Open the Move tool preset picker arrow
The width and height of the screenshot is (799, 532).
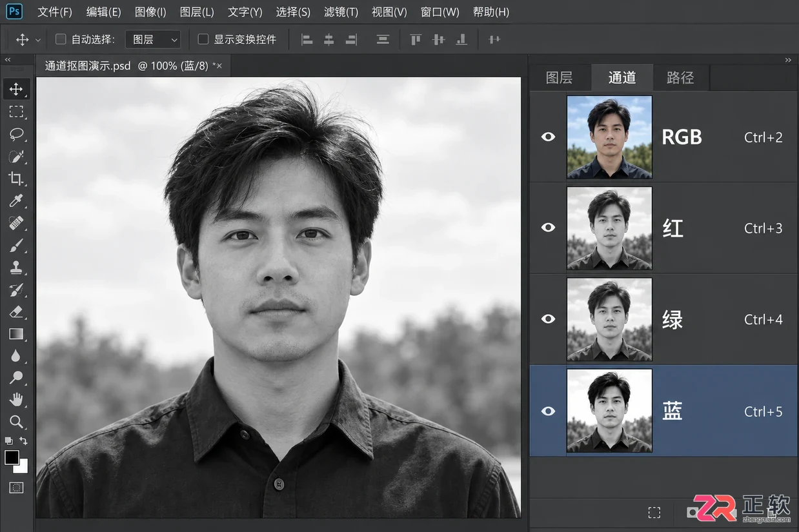click(x=38, y=40)
